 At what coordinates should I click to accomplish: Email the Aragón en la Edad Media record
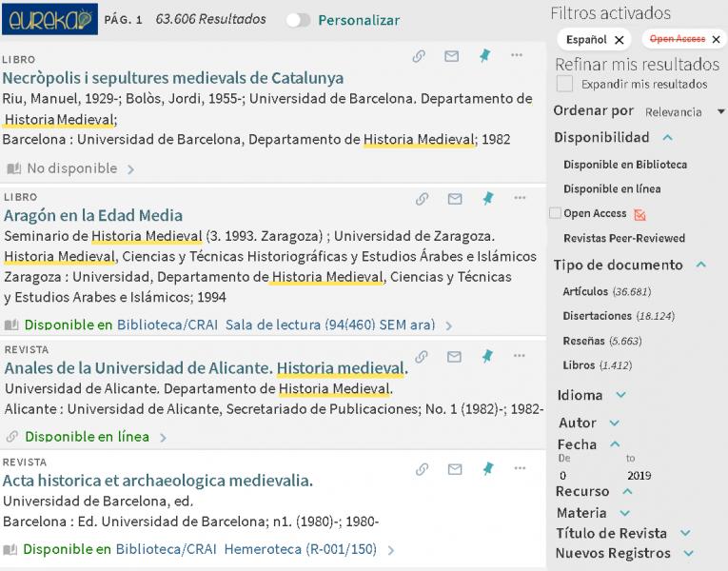[455, 199]
